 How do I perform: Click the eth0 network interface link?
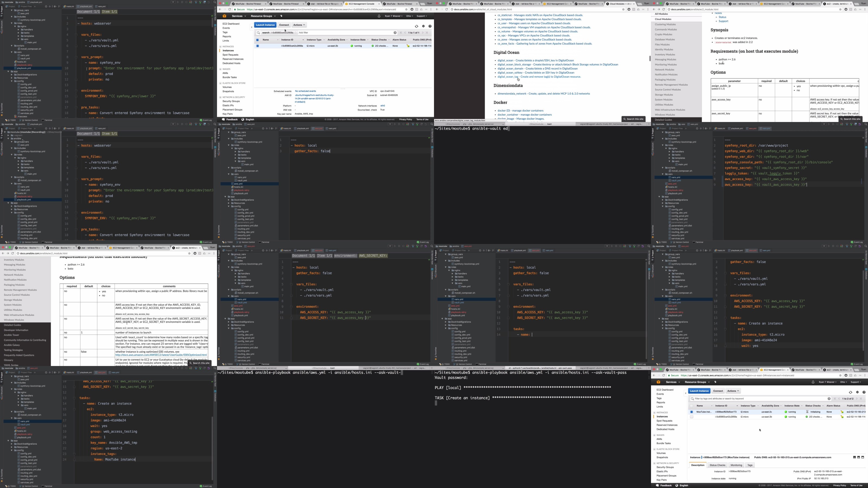[382, 106]
